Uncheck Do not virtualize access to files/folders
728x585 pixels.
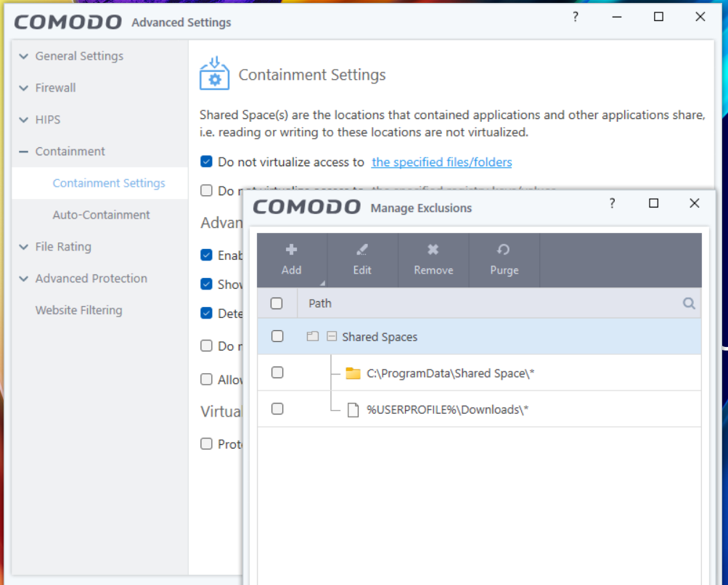tap(207, 162)
